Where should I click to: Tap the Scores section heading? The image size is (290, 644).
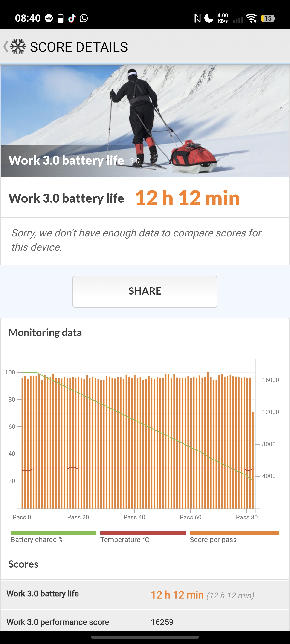point(23,564)
